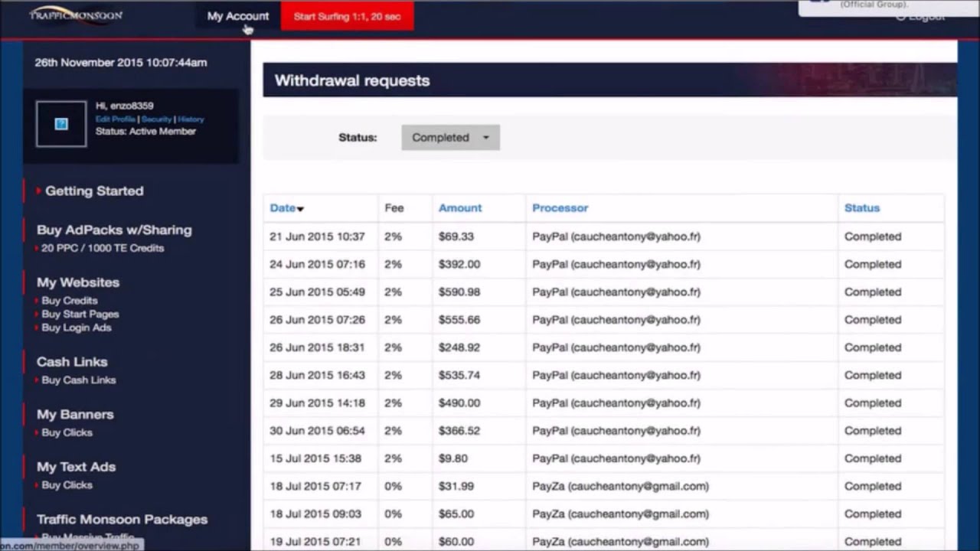This screenshot has height=551, width=980.
Task: Click Buy Clicks under My Text Ads
Action: 67,485
